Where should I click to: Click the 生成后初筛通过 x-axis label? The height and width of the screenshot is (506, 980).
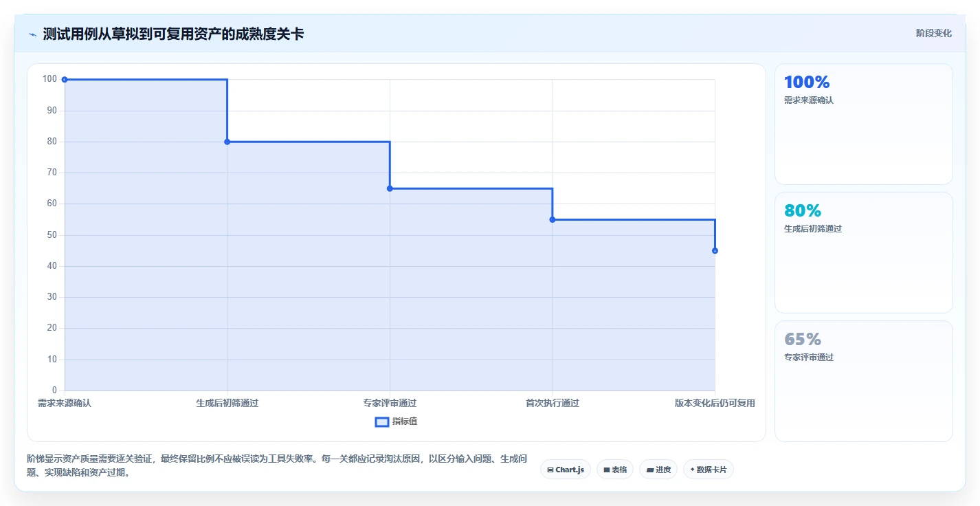[227, 403]
